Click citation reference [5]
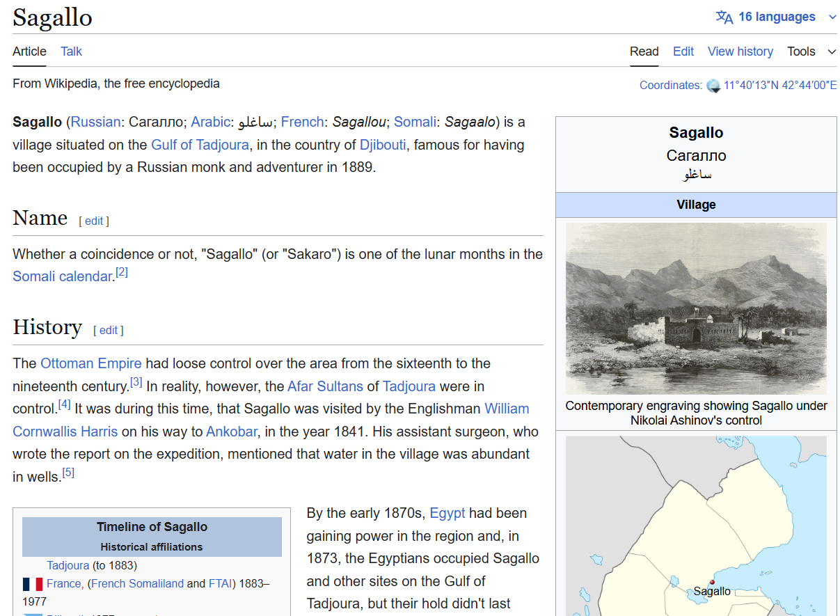Viewport: 840px width, 616px height. coord(68,473)
